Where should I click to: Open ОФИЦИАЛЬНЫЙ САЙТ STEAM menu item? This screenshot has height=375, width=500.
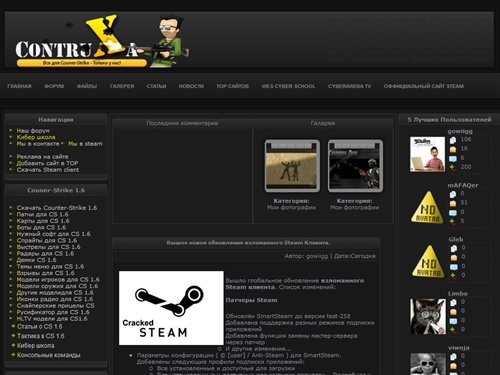click(424, 86)
